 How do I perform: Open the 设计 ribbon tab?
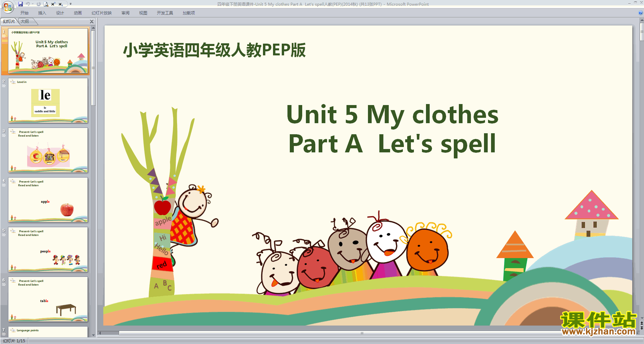pyautogui.click(x=60, y=13)
